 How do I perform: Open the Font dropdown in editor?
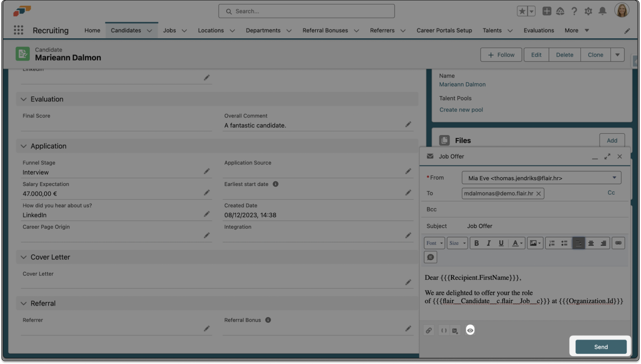434,243
